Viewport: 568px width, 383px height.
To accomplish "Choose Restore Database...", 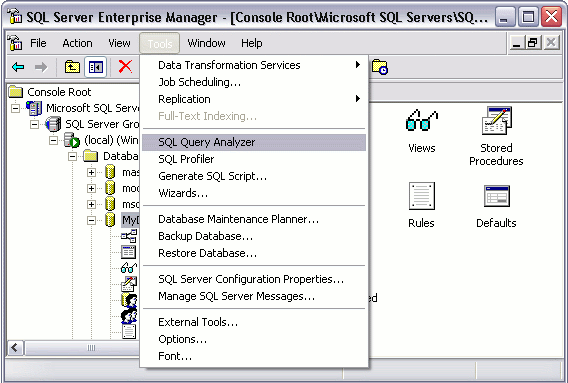I will 254,253.
